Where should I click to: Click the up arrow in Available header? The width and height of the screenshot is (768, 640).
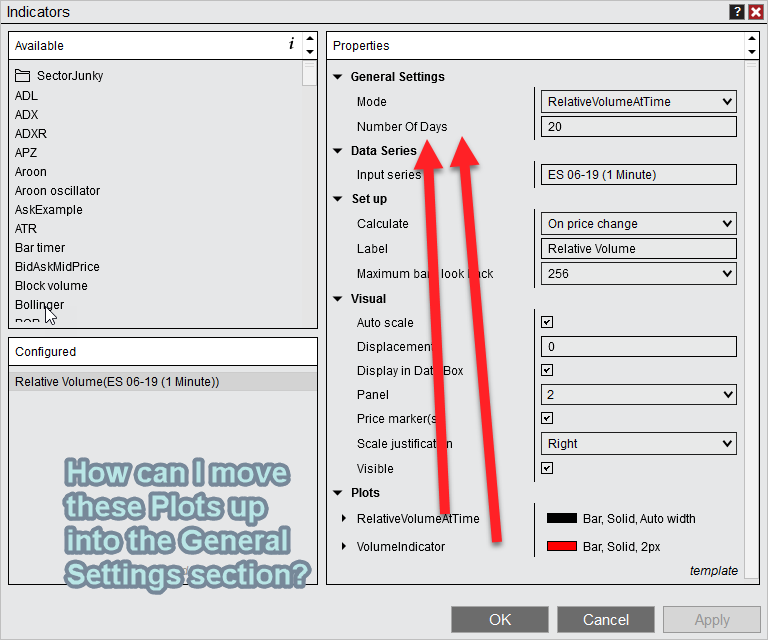[310, 38]
